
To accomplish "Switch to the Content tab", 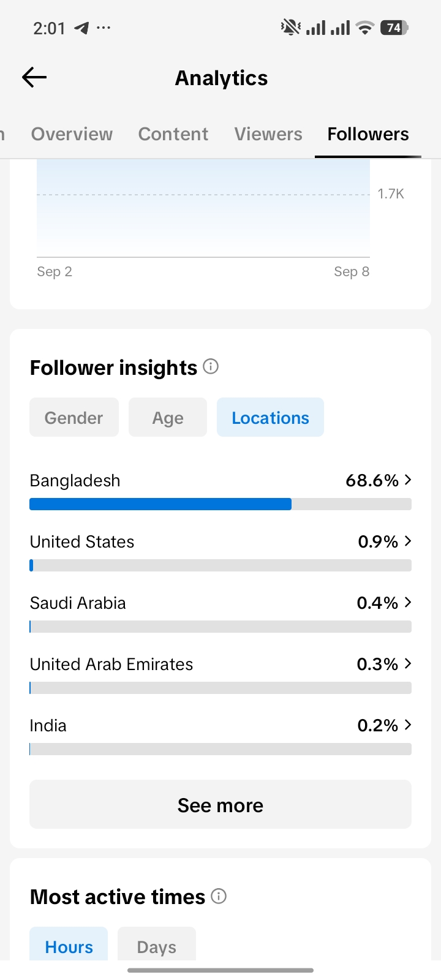I will (173, 134).
